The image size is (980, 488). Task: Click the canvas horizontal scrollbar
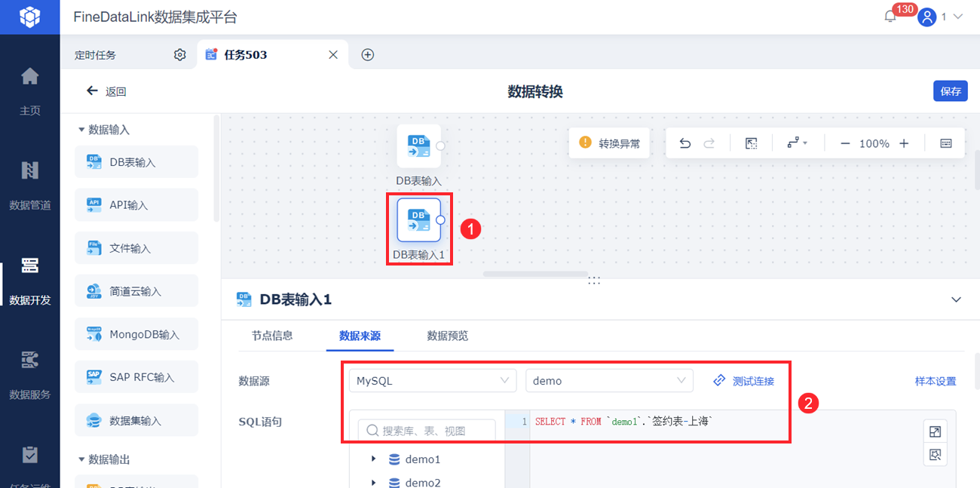coord(535,274)
